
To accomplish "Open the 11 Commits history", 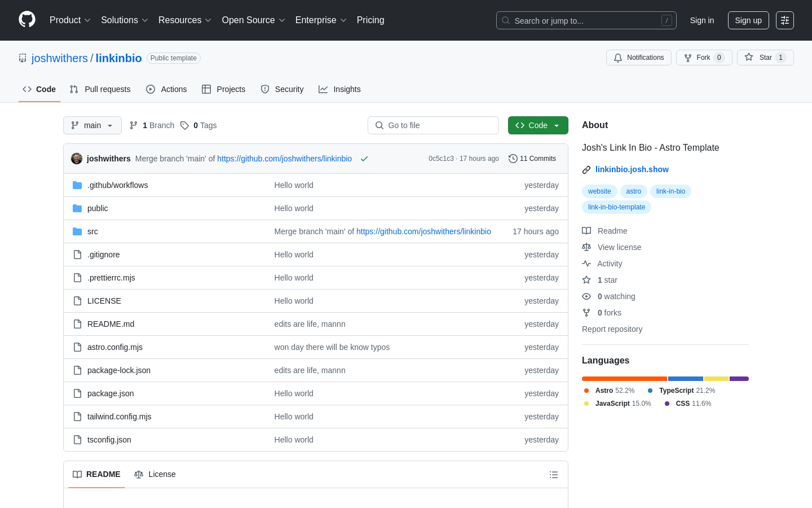I will pyautogui.click(x=532, y=159).
